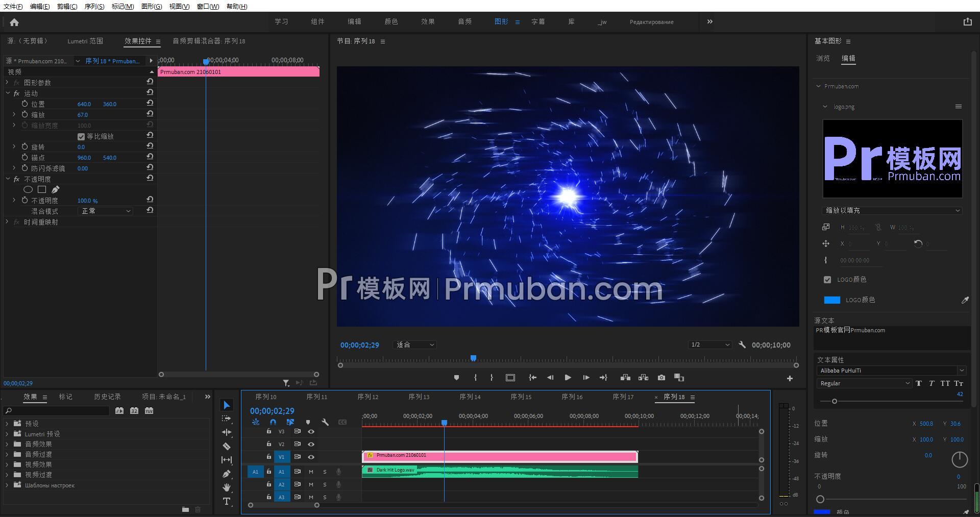The image size is (980, 517).
Task: Open the 窗口(W) menu
Action: 208,6
